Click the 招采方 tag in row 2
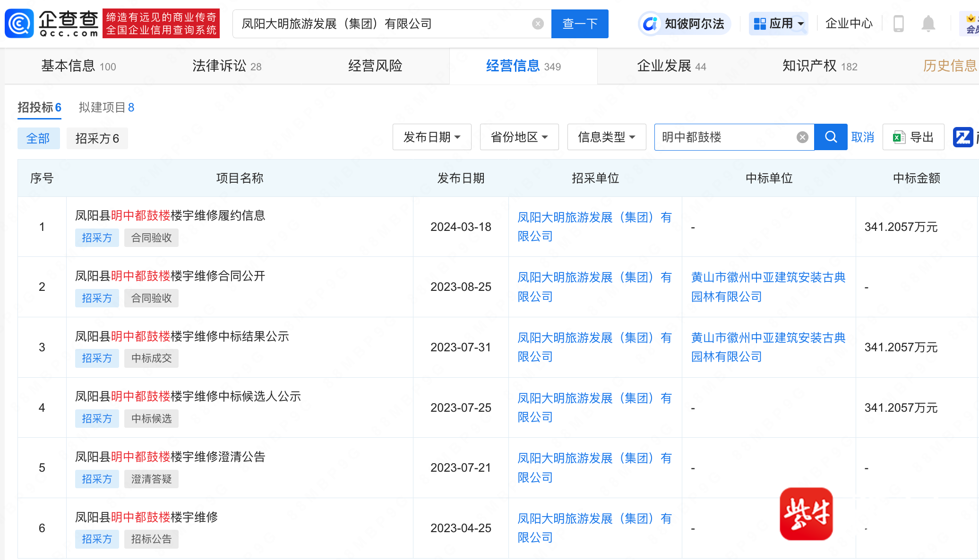 tap(97, 298)
